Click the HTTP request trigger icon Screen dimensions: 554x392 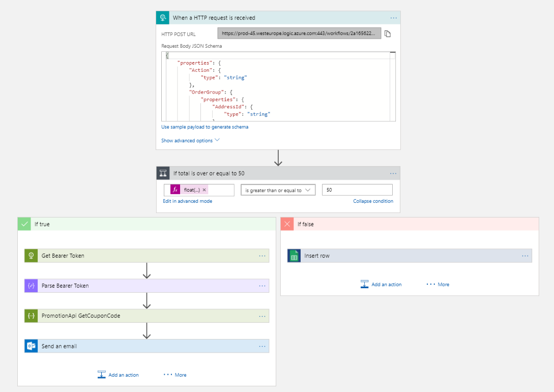tap(163, 18)
